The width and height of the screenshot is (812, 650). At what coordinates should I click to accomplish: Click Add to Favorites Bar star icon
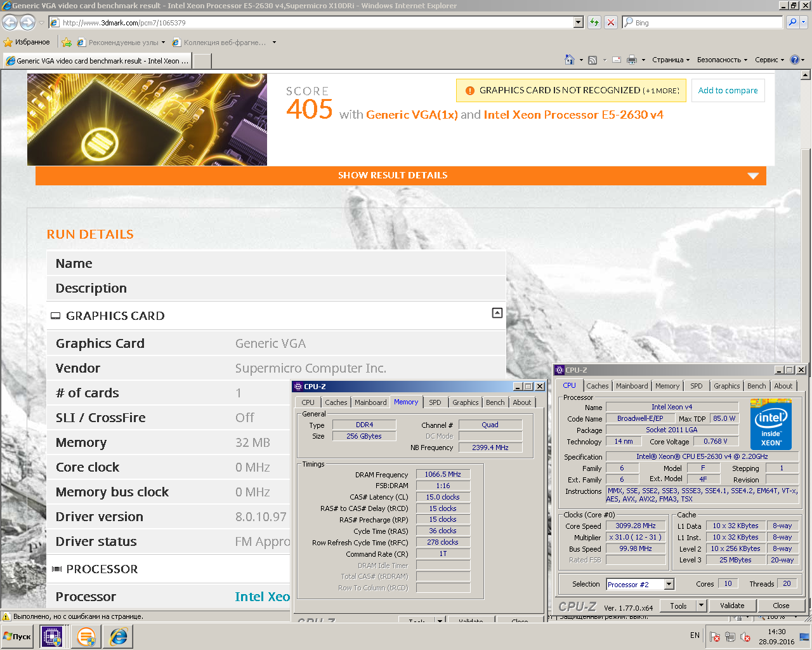pos(67,43)
